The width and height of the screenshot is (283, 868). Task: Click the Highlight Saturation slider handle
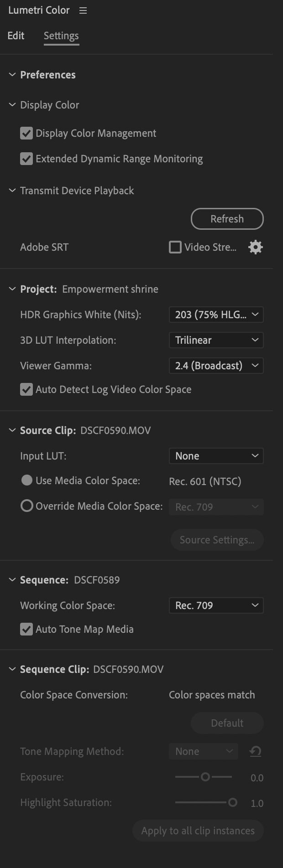point(233,803)
